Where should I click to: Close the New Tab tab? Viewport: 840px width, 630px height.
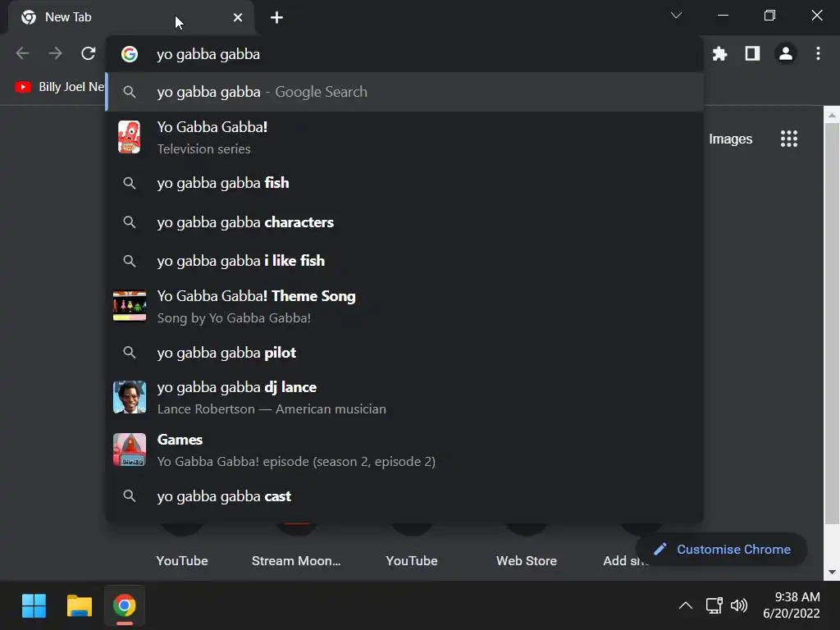[238, 18]
